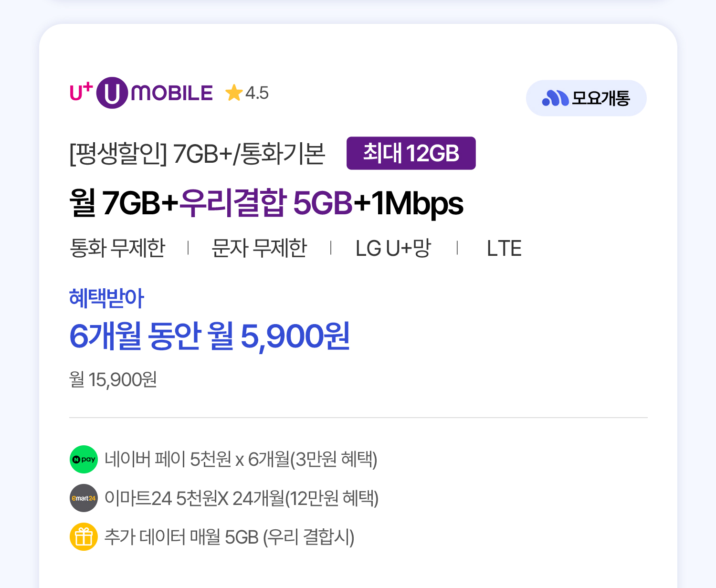Open the 이마트24 5천원X 24개월 benefit
The image size is (716, 588).
(x=242, y=498)
